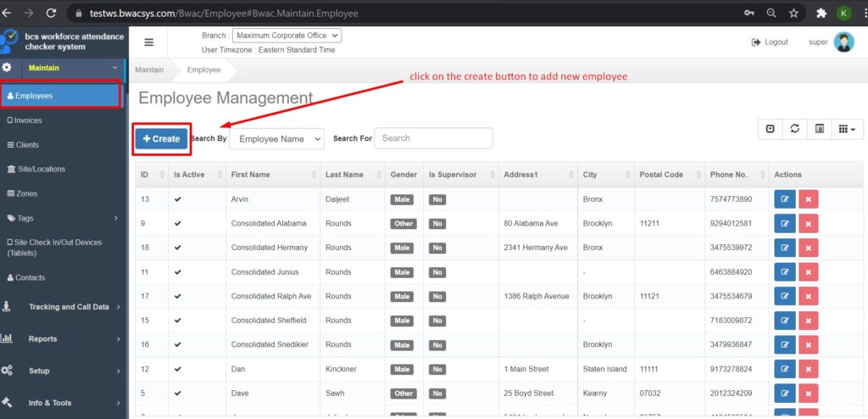Click the Logout link
The height and width of the screenshot is (419, 868).
coord(770,42)
